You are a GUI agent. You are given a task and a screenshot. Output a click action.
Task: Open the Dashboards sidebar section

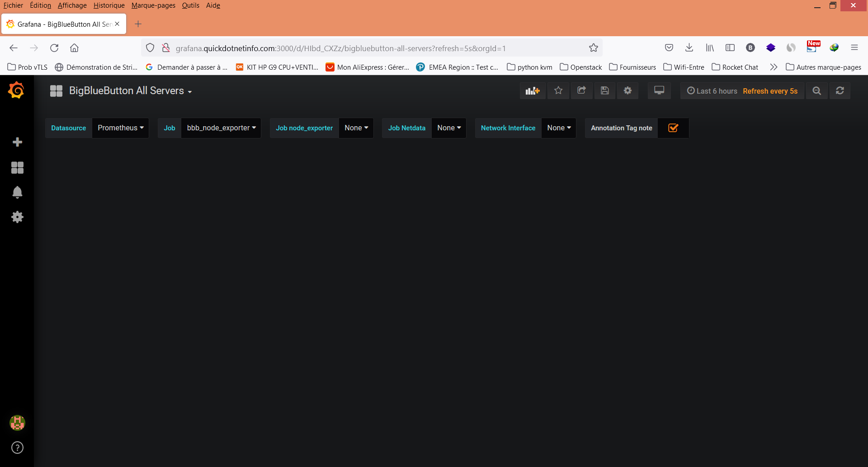pyautogui.click(x=17, y=167)
